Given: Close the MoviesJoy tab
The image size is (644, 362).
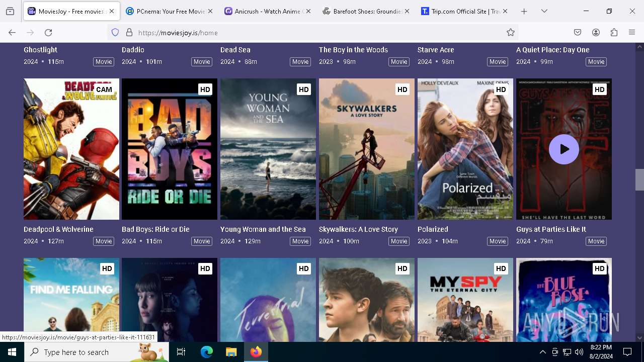Looking at the screenshot, I should click(x=111, y=11).
